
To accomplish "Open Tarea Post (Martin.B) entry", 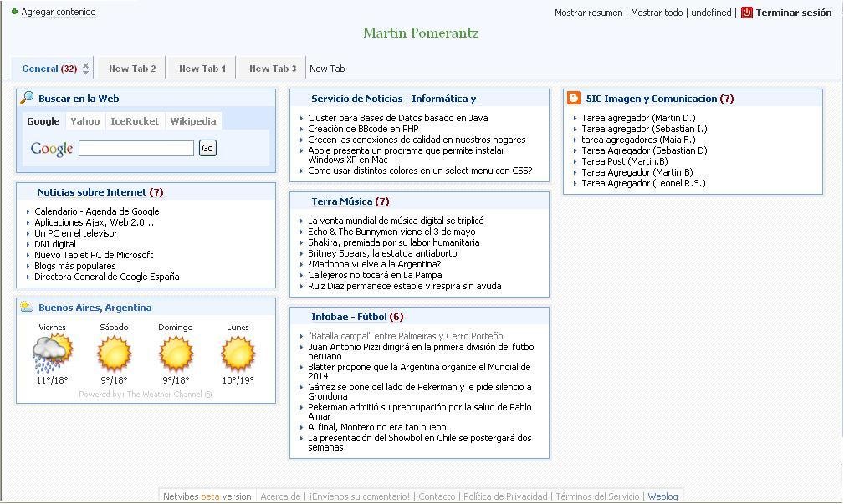I will [x=624, y=161].
